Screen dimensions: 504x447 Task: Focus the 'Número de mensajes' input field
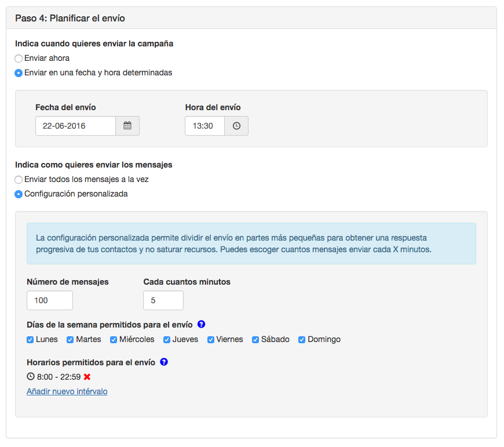(50, 300)
